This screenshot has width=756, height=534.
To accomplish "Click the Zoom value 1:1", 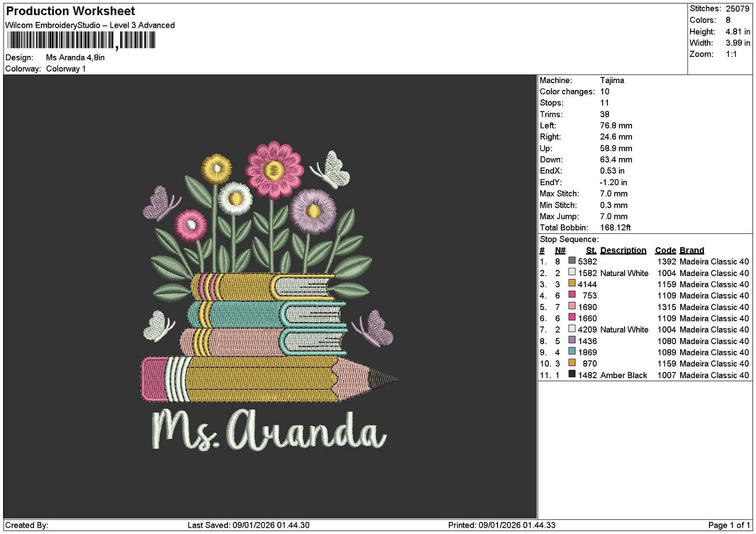I will coord(731,54).
